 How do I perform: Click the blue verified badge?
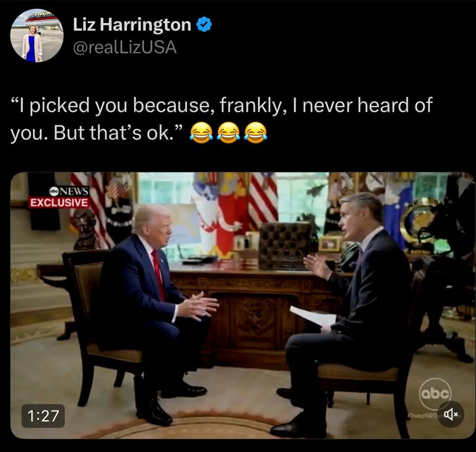point(205,25)
